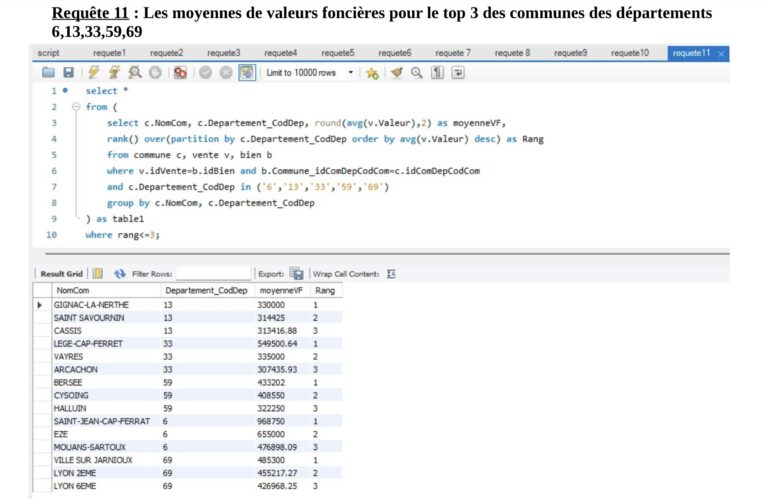The height and width of the screenshot is (499, 768).
Task: Click the row selector arrow beside GIGNAC-LA-NERTHE
Action: point(40,305)
